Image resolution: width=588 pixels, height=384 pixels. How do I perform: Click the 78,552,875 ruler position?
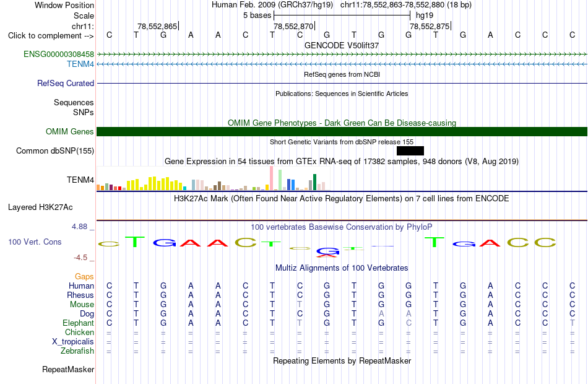[430, 26]
